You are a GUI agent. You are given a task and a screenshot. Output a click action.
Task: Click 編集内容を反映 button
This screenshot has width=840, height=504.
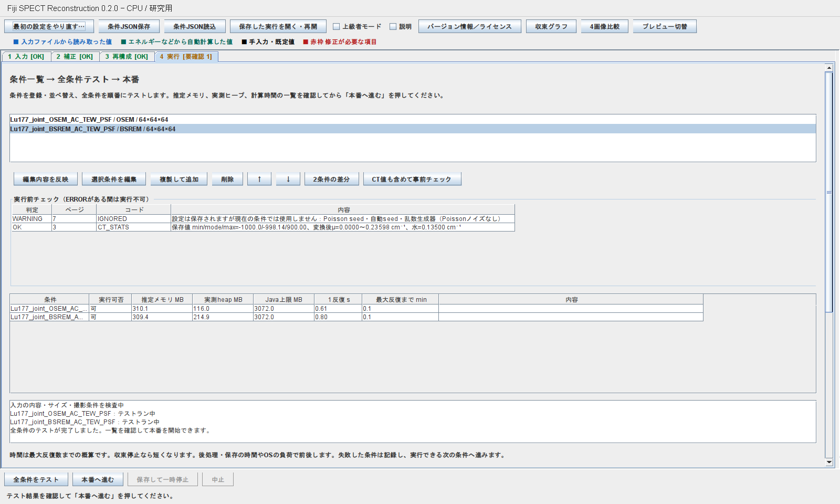click(46, 179)
